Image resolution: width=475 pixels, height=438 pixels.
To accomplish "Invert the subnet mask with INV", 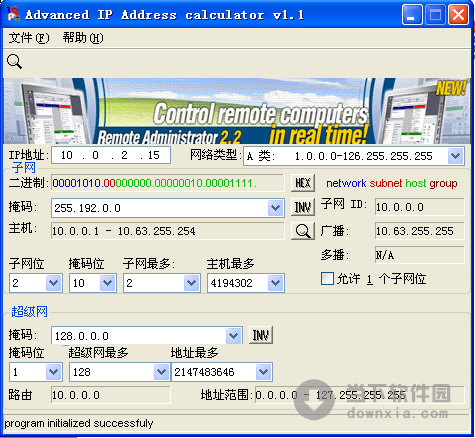I will click(303, 207).
